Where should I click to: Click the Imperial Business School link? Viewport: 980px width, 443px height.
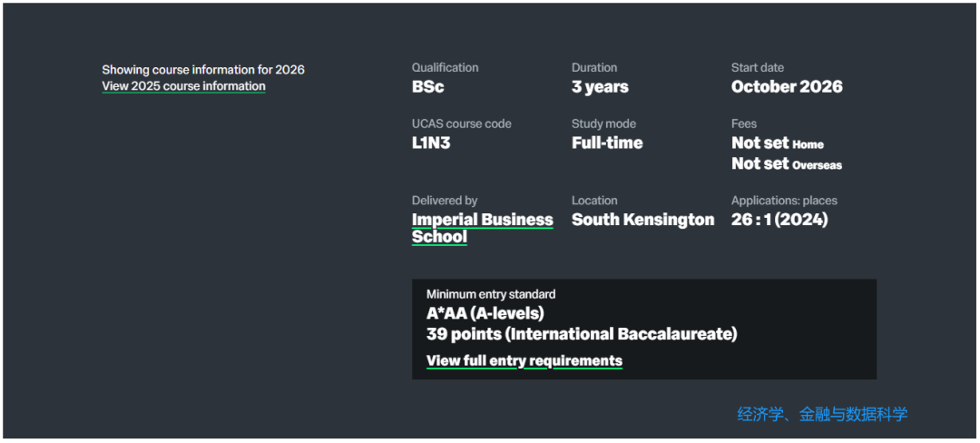482,220
